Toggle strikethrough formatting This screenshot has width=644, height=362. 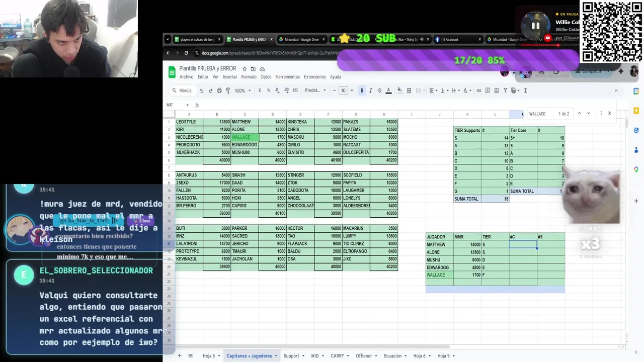click(379, 90)
